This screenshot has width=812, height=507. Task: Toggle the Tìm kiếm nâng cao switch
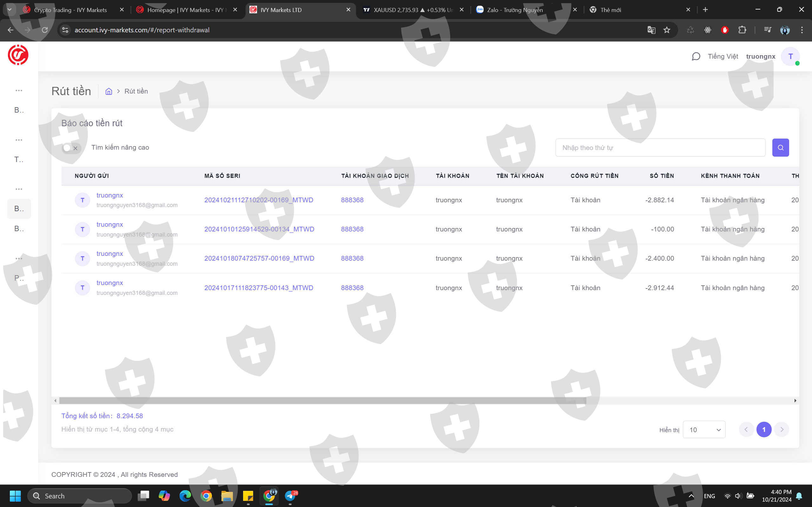click(71, 148)
